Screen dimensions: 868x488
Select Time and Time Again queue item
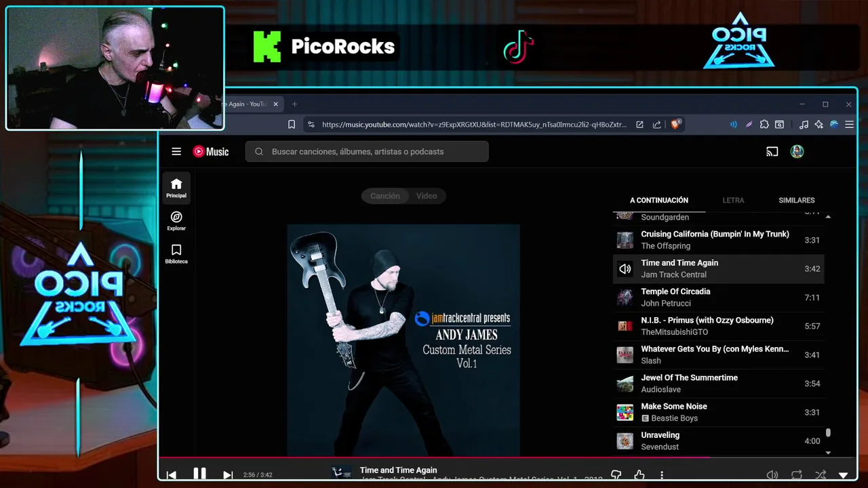718,268
